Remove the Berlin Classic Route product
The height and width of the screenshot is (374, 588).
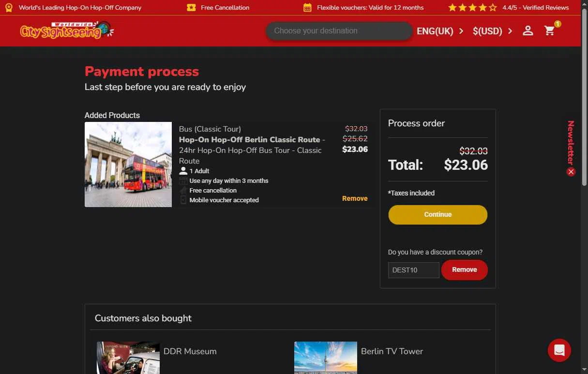[355, 198]
